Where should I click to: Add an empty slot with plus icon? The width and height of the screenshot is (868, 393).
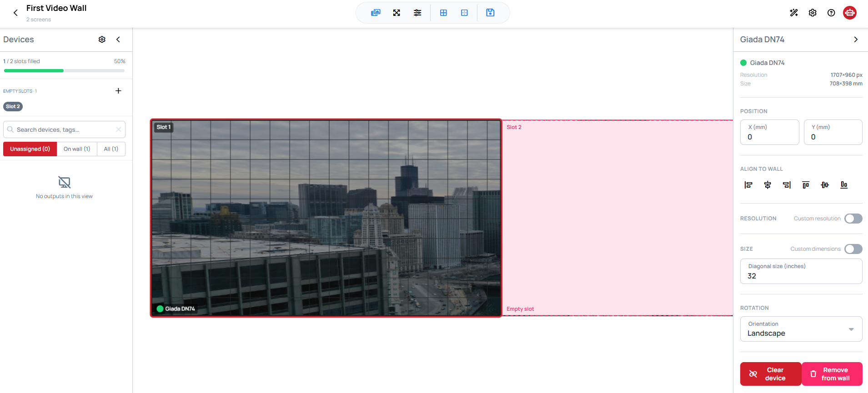118,91
